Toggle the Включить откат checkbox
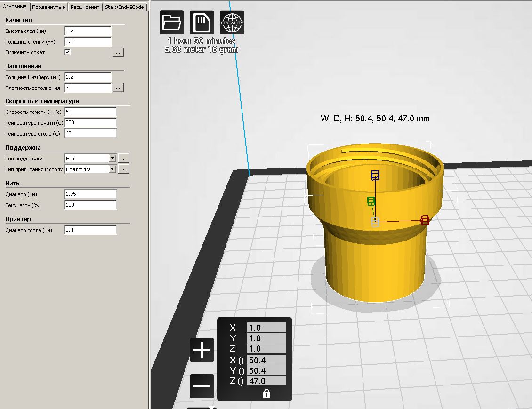 tap(67, 52)
